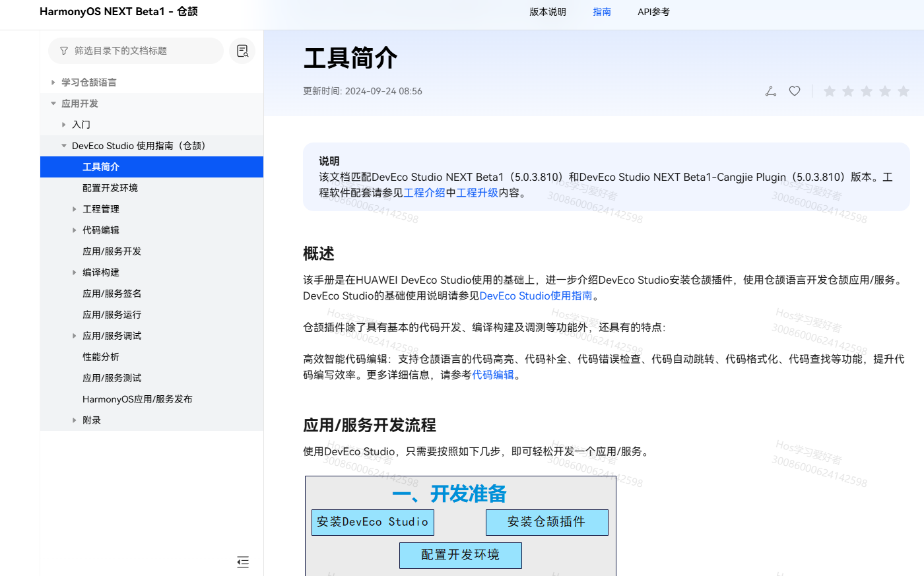Collapse the DevEco Studio 使用指南 arrow
This screenshot has width=924, height=576.
tap(64, 146)
